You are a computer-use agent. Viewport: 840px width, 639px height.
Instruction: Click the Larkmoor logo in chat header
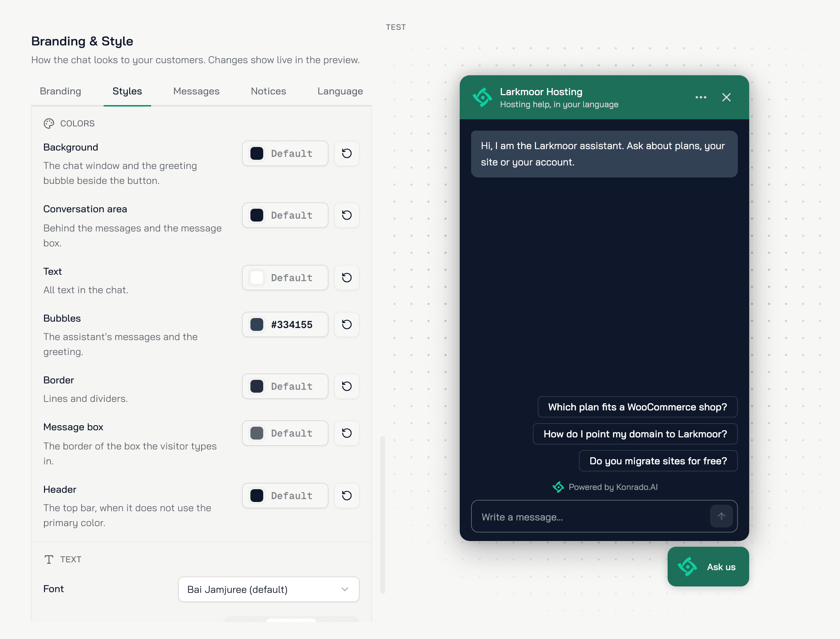pyautogui.click(x=482, y=97)
